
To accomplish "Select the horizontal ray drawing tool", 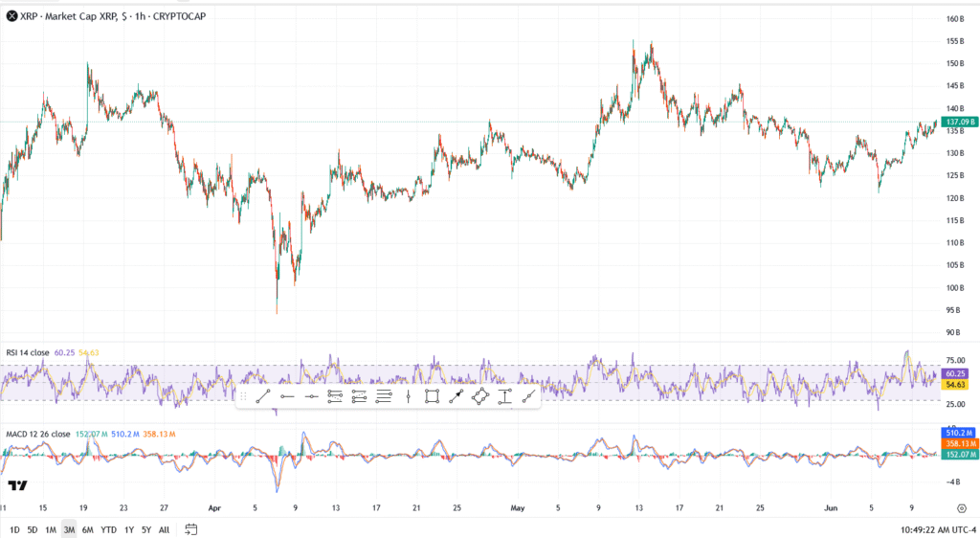I will pos(287,396).
